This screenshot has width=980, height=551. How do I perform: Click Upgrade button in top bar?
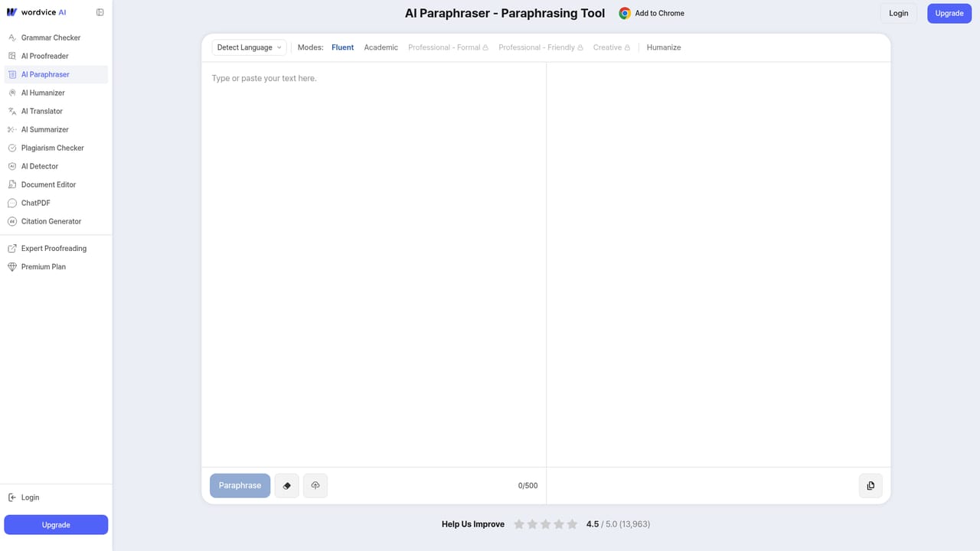point(949,13)
